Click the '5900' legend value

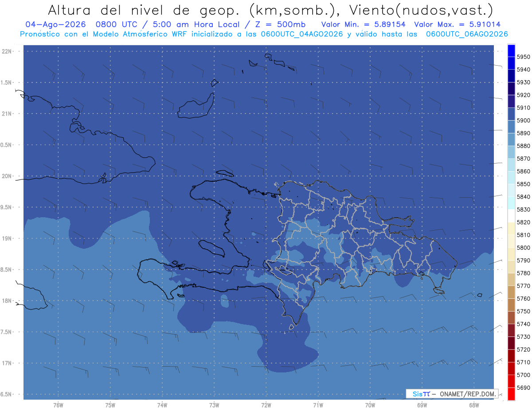pyautogui.click(x=523, y=121)
